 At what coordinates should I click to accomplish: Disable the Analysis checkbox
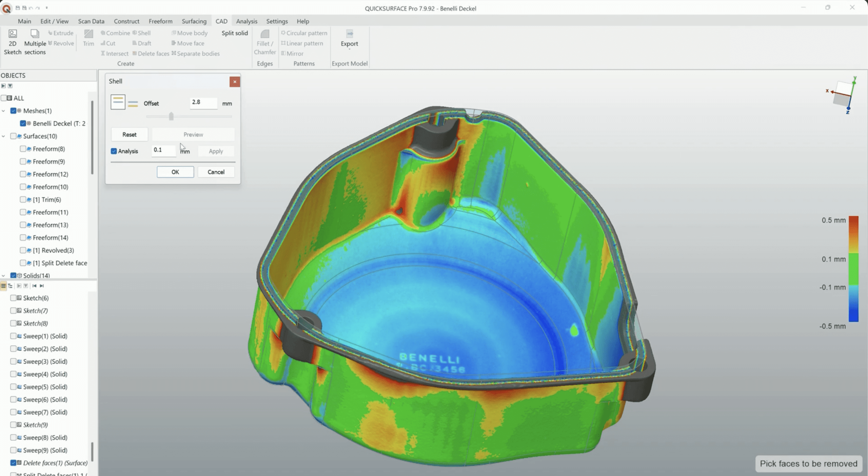click(x=114, y=151)
